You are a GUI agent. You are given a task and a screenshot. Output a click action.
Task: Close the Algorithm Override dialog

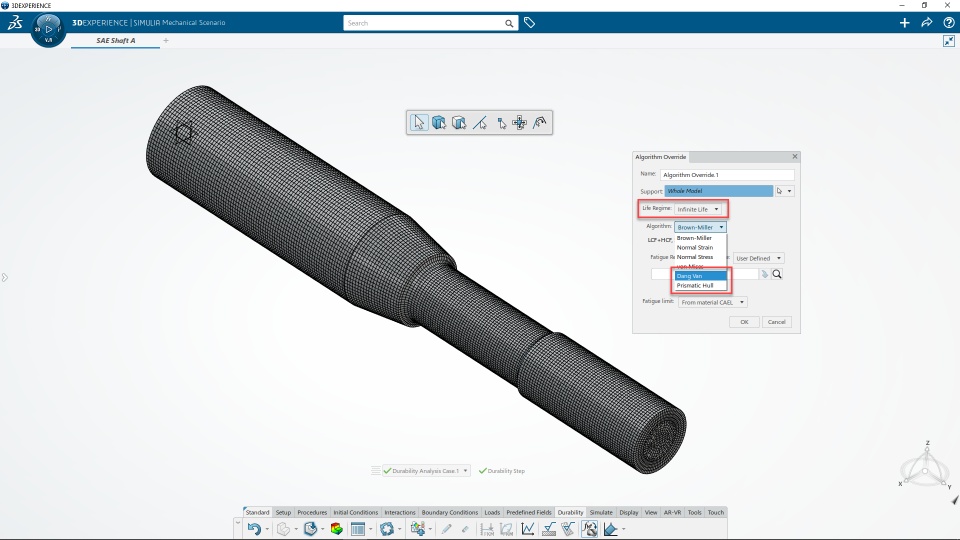coord(795,157)
